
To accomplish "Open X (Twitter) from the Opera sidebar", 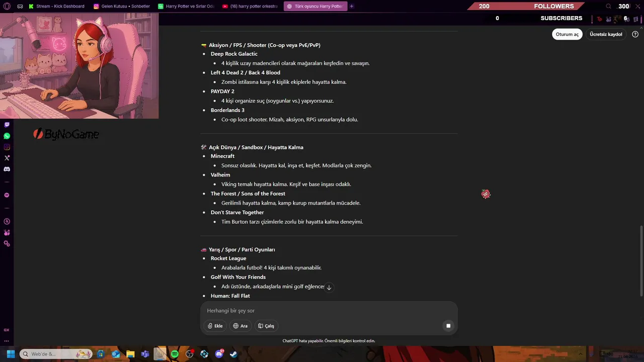I will tap(7, 158).
